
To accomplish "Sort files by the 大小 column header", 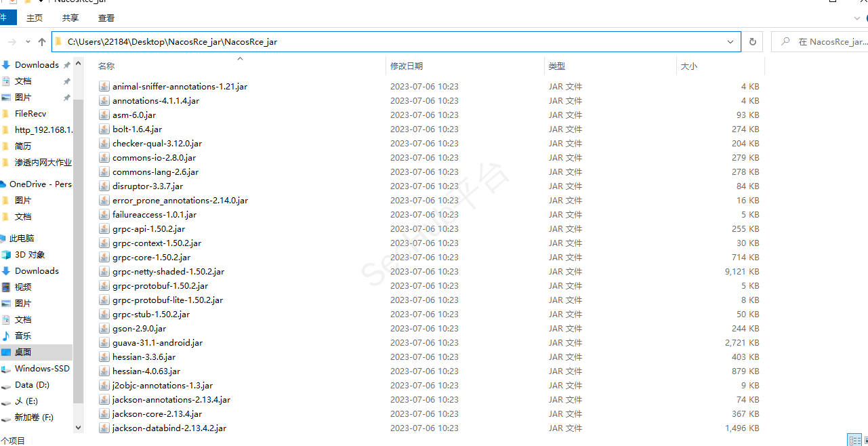I will tap(688, 66).
